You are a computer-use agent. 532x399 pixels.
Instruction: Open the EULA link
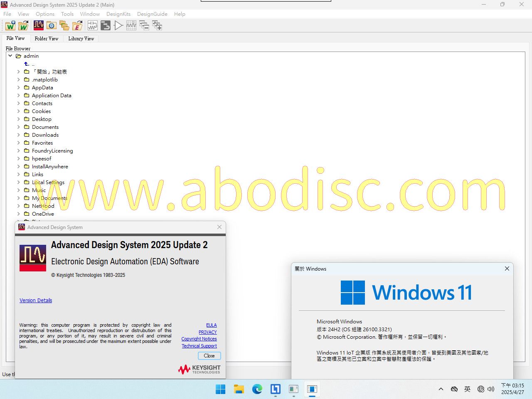tap(212, 325)
